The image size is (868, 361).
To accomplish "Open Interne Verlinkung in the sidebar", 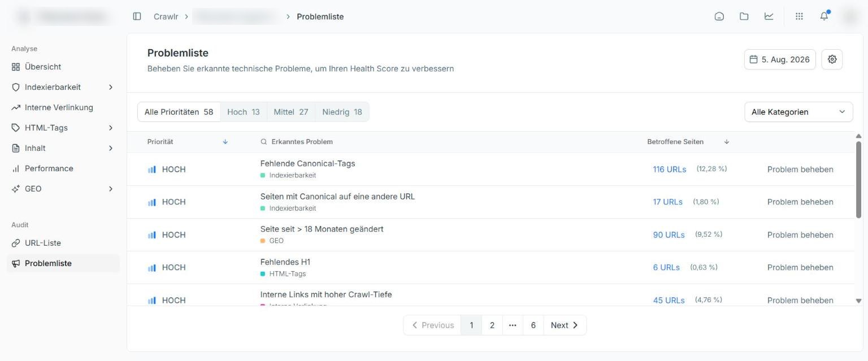I will 63,107.
